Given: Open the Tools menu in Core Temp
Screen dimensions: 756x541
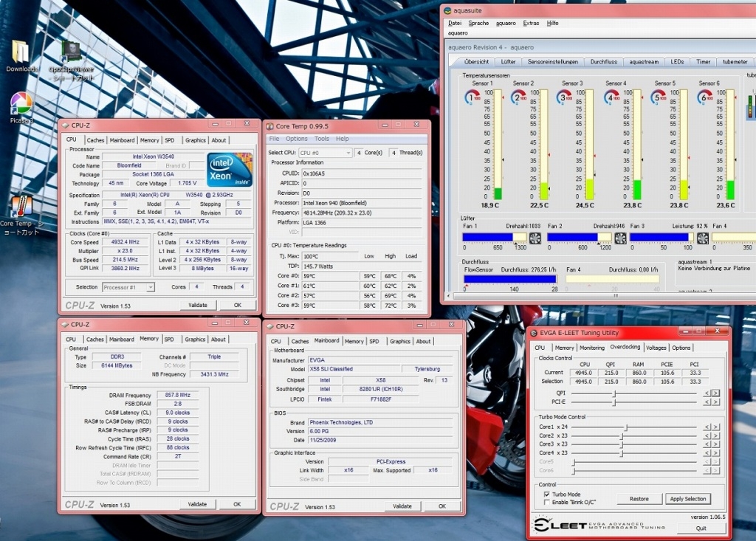Looking at the screenshot, I should pos(322,139).
